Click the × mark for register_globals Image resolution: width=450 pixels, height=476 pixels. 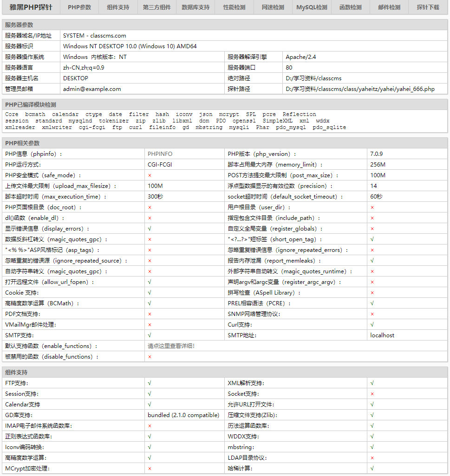tap(372, 229)
